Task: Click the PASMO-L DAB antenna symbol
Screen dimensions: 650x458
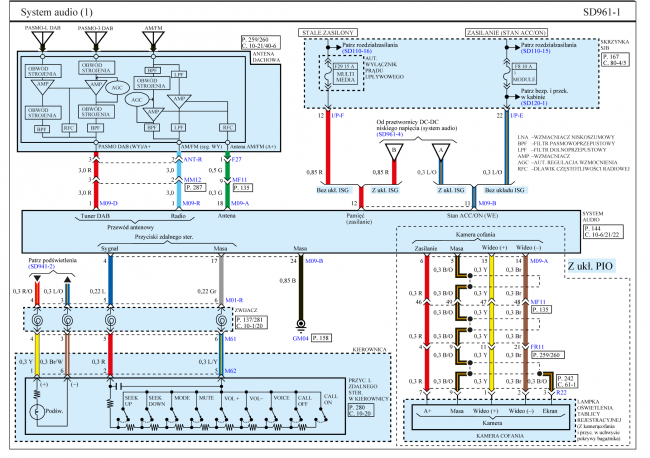Action: click(x=42, y=41)
